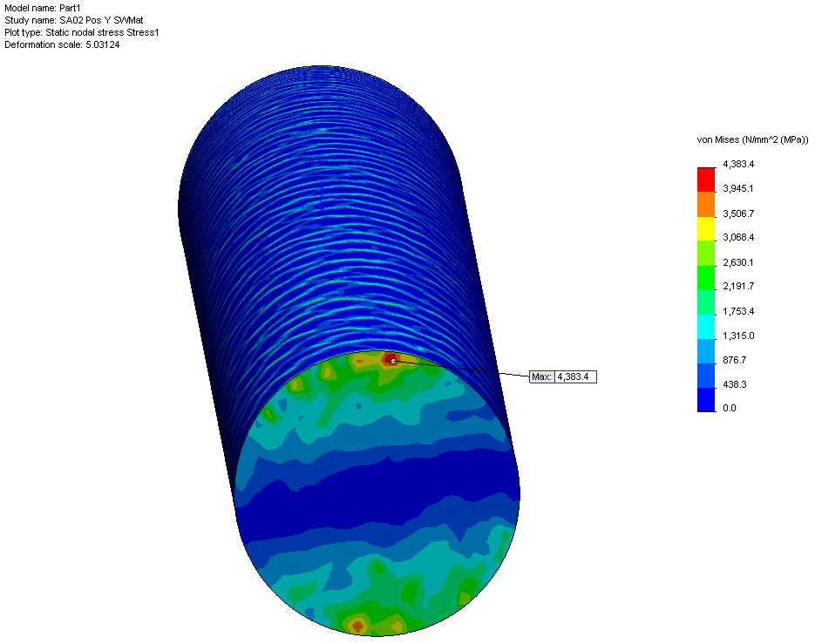This screenshot has width=815, height=644.
Task: Select the dark blue bottom legend band
Action: pyautogui.click(x=706, y=400)
